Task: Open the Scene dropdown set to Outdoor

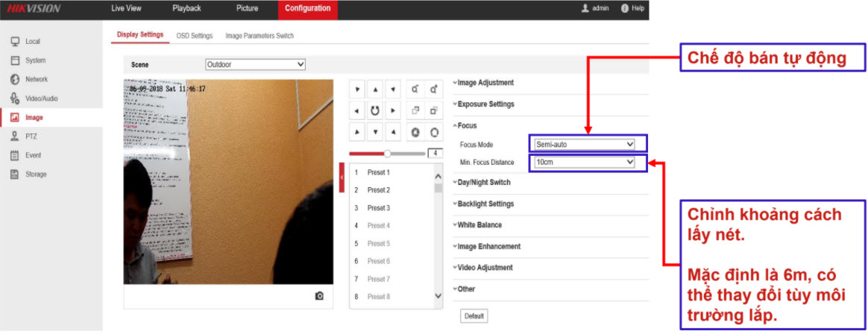Action: point(255,65)
